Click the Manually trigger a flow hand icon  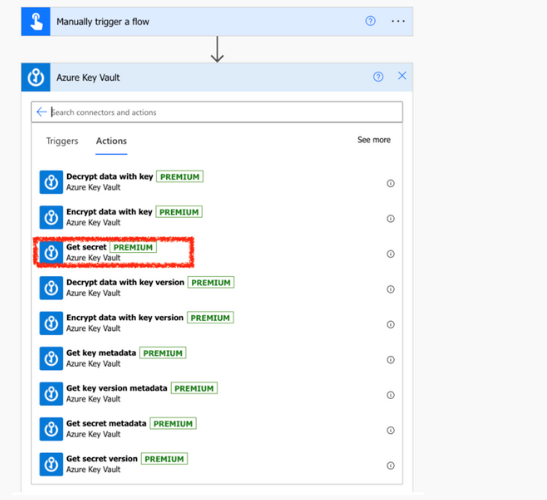36,22
